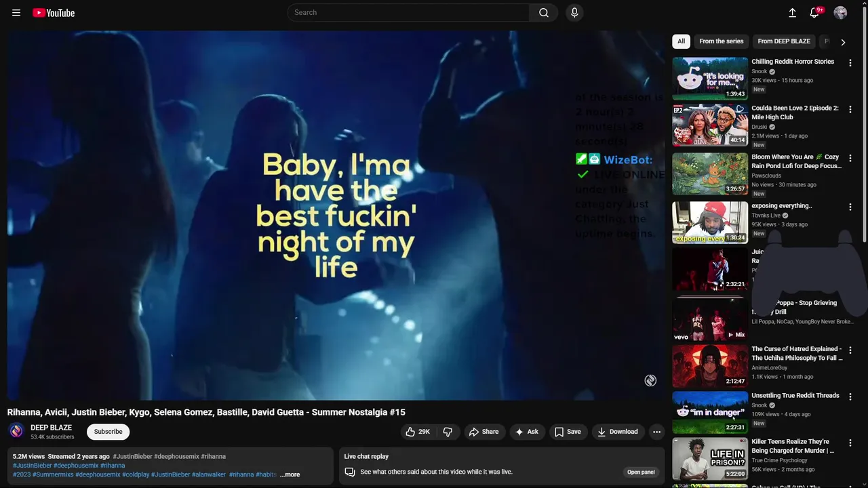Open Killer Teens video options menu
Screen dimensions: 868x488
coord(850,443)
